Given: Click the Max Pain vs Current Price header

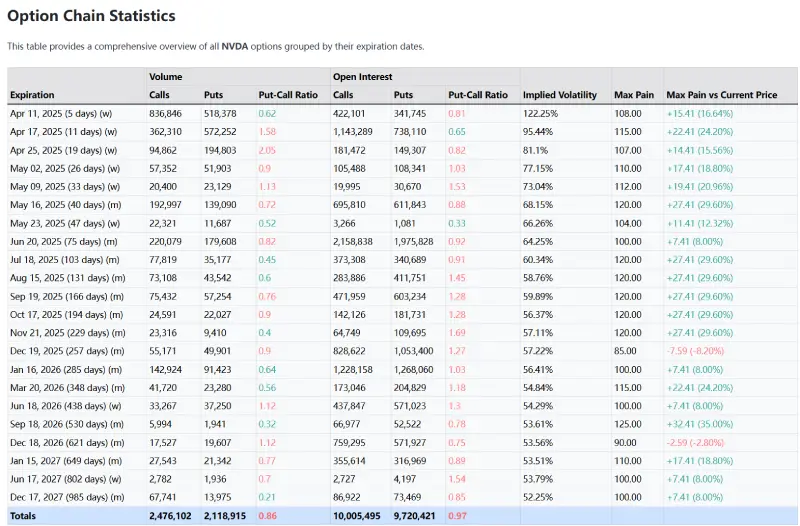Looking at the screenshot, I should click(x=721, y=95).
